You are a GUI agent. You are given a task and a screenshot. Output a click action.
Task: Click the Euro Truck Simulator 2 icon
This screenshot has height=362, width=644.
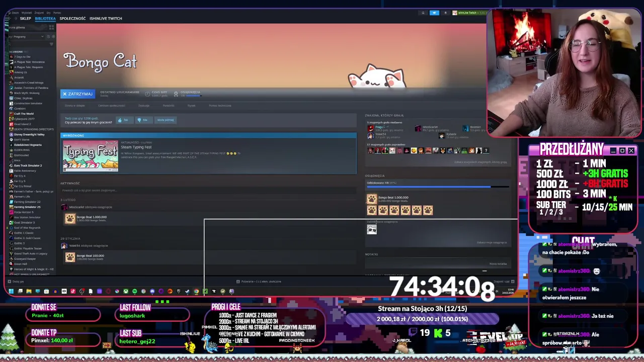(x=11, y=165)
